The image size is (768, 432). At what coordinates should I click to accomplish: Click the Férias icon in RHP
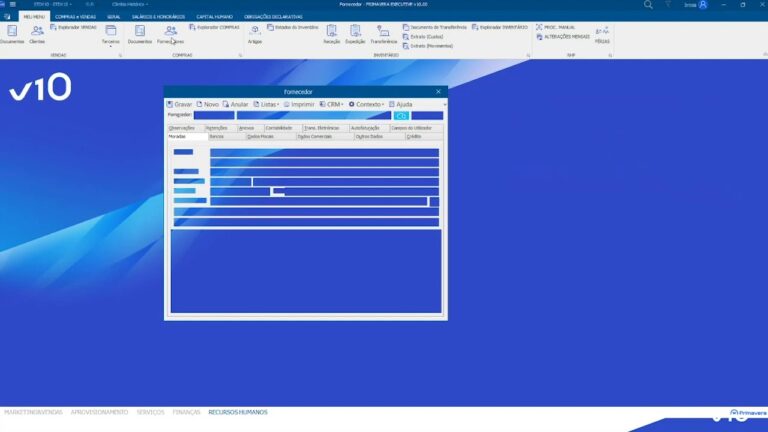602,34
